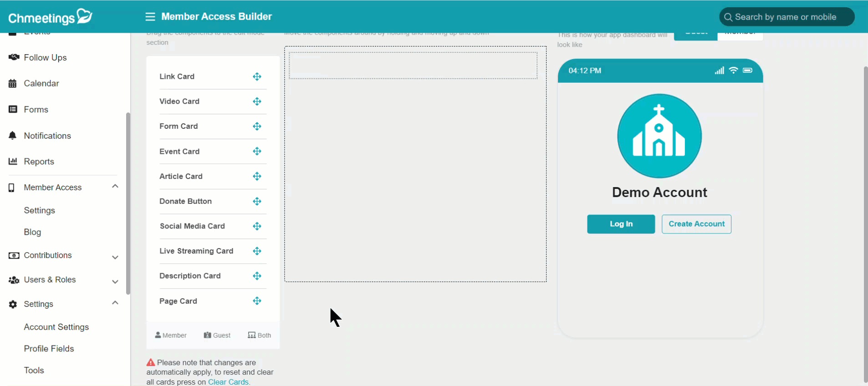Image resolution: width=868 pixels, height=386 pixels.
Task: Click the inner dashed drop zone
Action: point(413,66)
